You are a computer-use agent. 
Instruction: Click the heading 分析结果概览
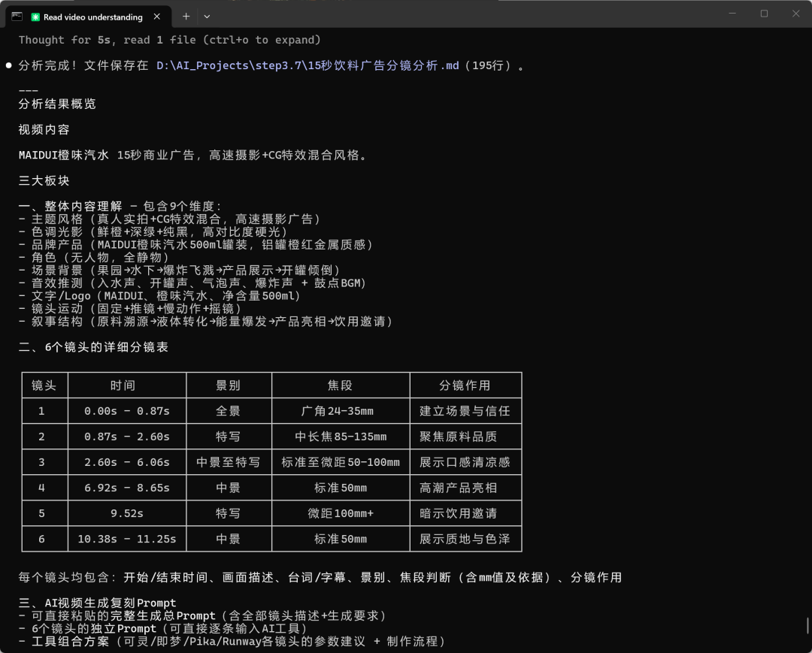click(57, 104)
